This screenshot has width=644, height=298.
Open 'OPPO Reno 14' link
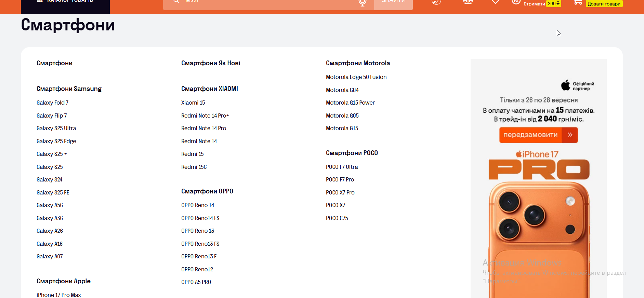[x=198, y=205]
